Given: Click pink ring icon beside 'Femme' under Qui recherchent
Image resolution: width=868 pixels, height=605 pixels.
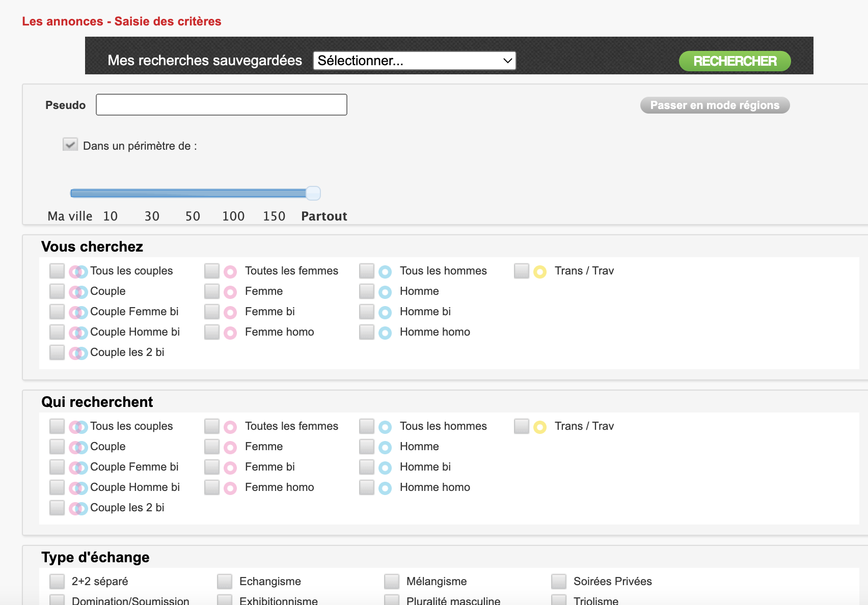Looking at the screenshot, I should click(x=230, y=448).
